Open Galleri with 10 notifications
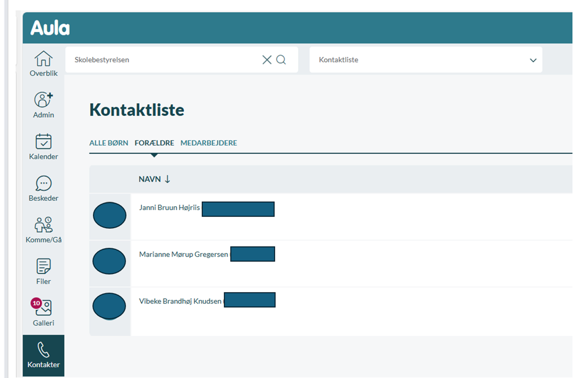This screenshot has height=378, width=588. point(43,313)
